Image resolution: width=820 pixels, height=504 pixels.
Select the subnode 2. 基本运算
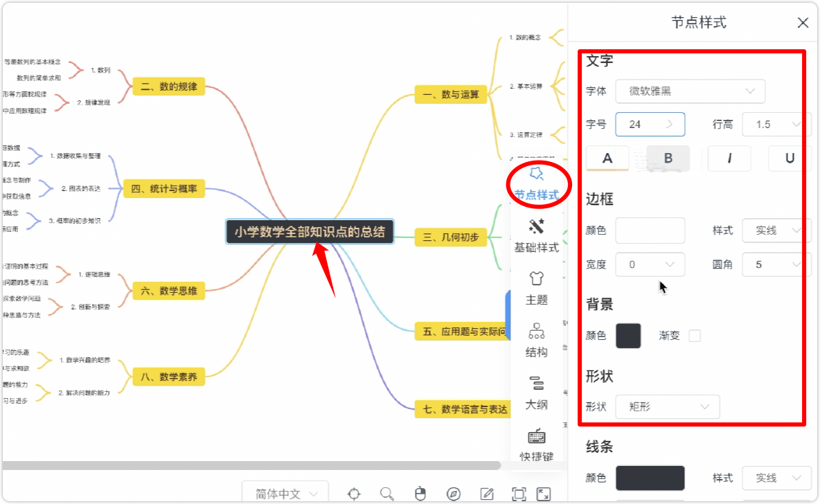pos(526,87)
